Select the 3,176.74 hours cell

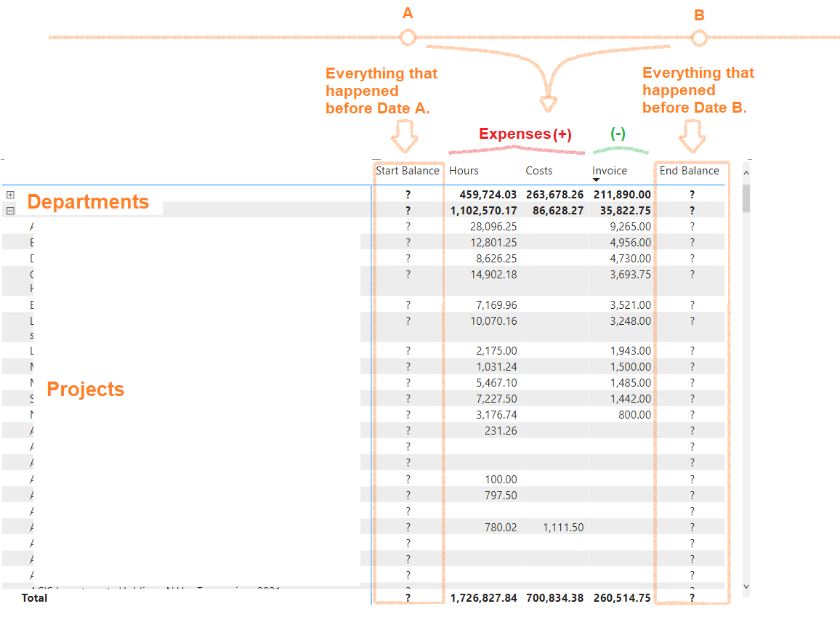click(496, 415)
